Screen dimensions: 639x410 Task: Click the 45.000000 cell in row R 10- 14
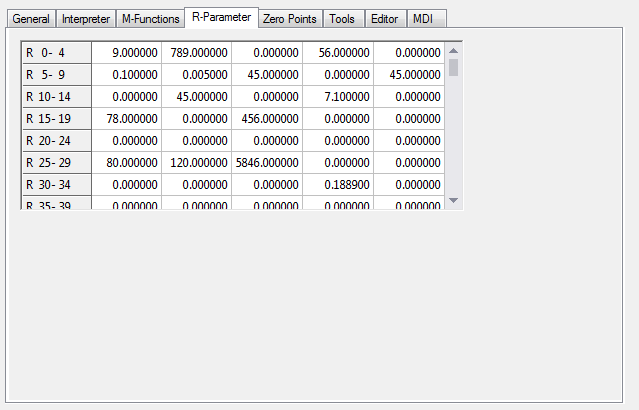pos(197,97)
